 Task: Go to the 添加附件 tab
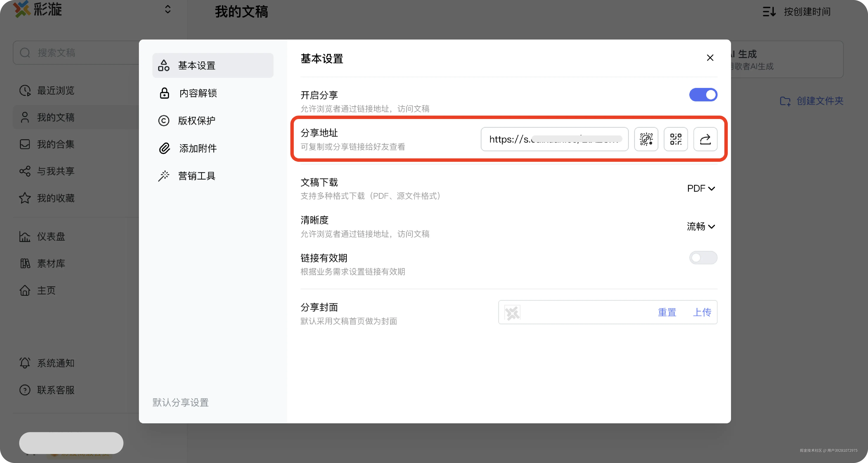197,148
